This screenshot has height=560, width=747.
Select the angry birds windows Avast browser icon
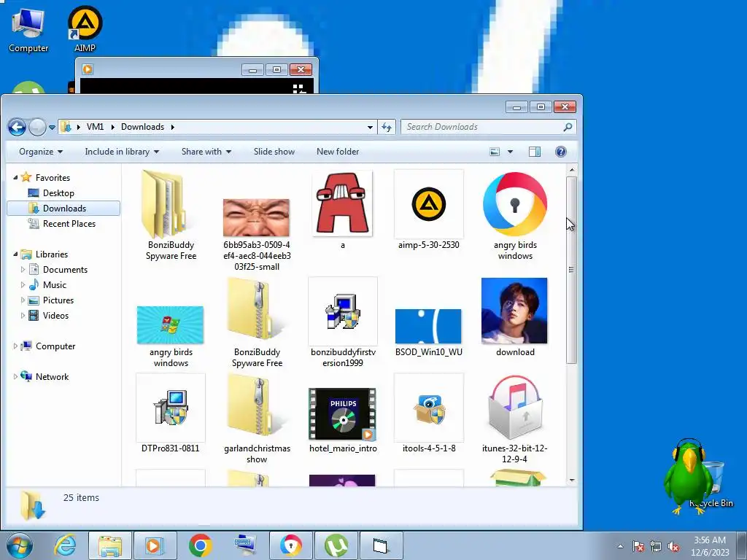(x=515, y=215)
